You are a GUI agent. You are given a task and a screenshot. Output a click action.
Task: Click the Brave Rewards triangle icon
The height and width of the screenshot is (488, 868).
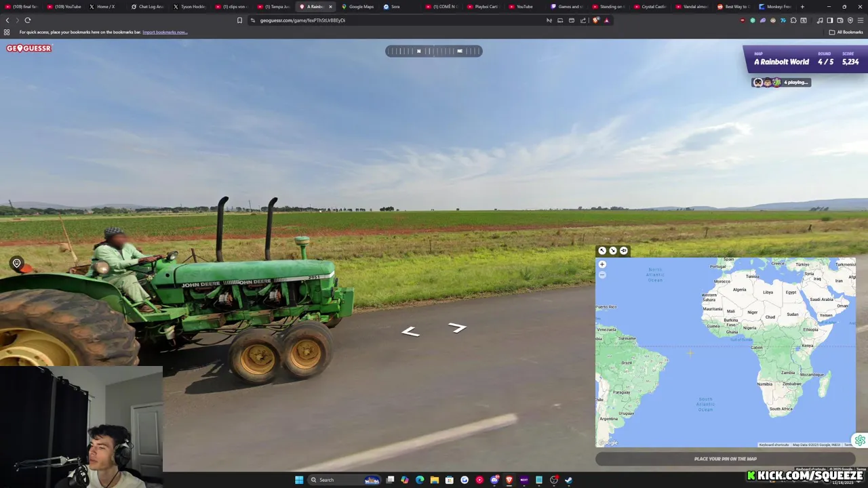606,20
